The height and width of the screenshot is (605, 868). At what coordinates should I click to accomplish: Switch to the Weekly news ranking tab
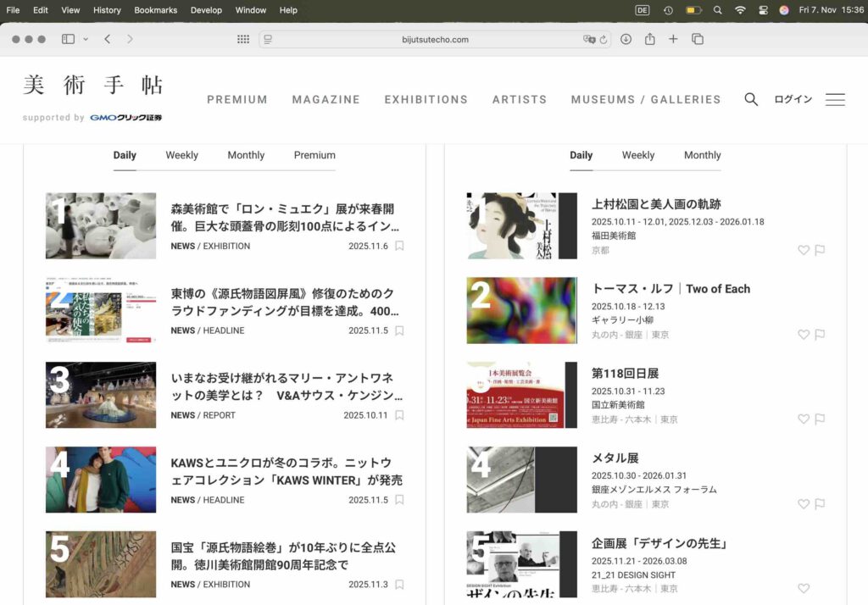181,155
